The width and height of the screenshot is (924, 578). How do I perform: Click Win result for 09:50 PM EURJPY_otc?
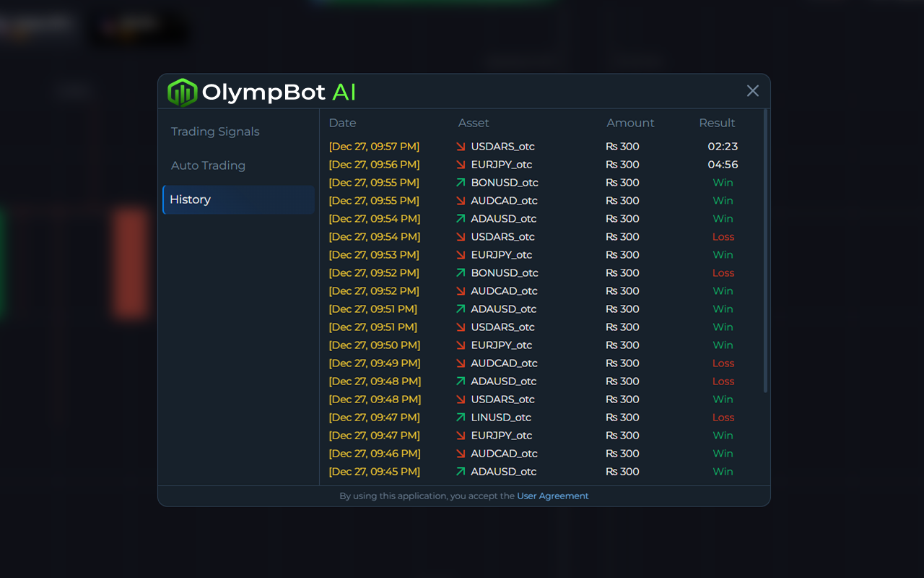(x=723, y=345)
